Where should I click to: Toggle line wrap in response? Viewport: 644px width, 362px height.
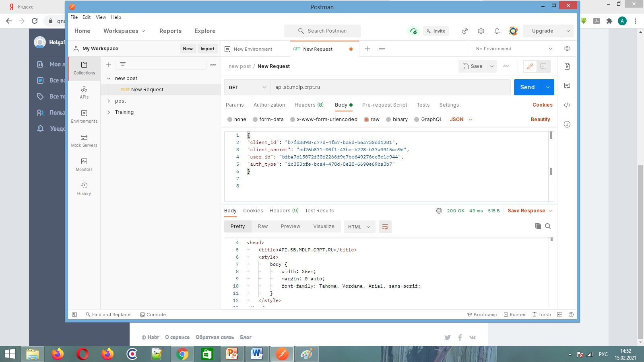[385, 227]
